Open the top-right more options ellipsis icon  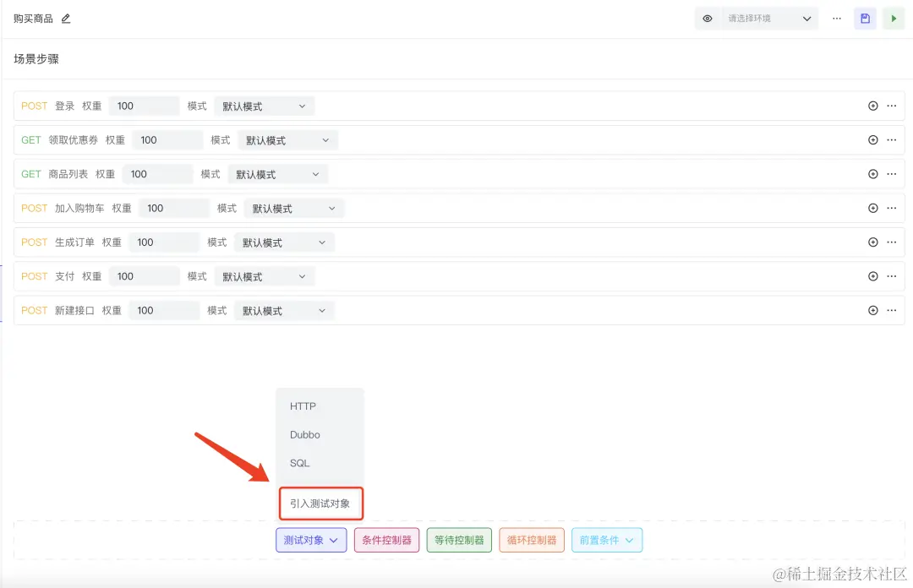[836, 18]
